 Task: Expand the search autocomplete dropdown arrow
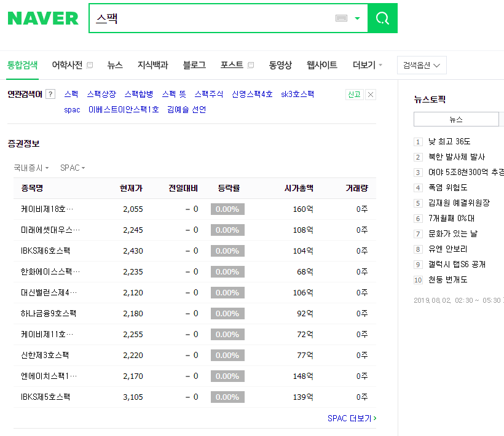click(357, 18)
